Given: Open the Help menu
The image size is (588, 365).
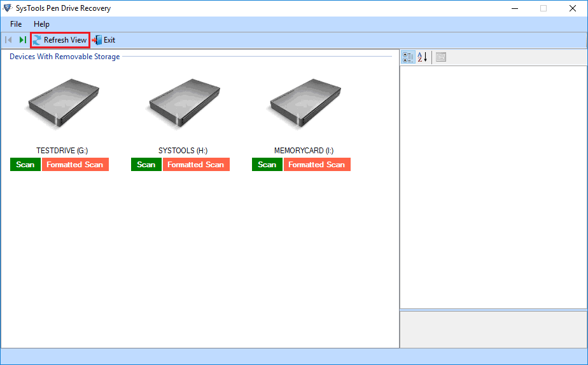Looking at the screenshot, I should pyautogui.click(x=41, y=24).
